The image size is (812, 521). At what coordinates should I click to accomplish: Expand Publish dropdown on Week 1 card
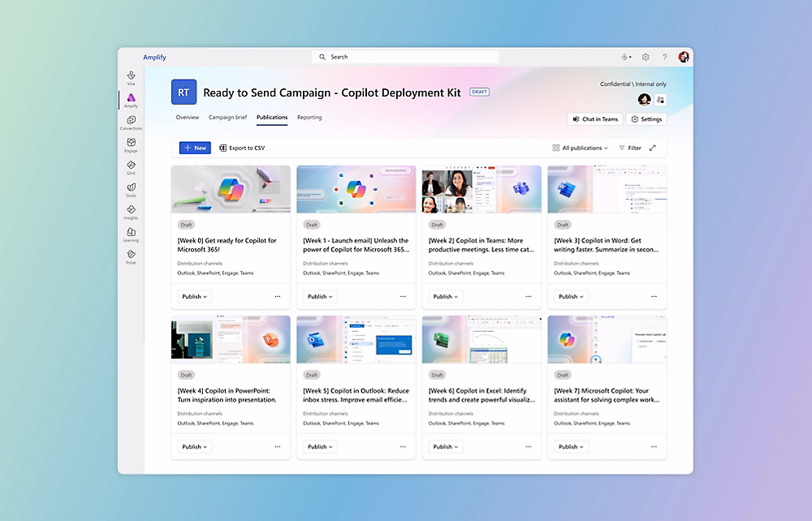click(x=320, y=296)
